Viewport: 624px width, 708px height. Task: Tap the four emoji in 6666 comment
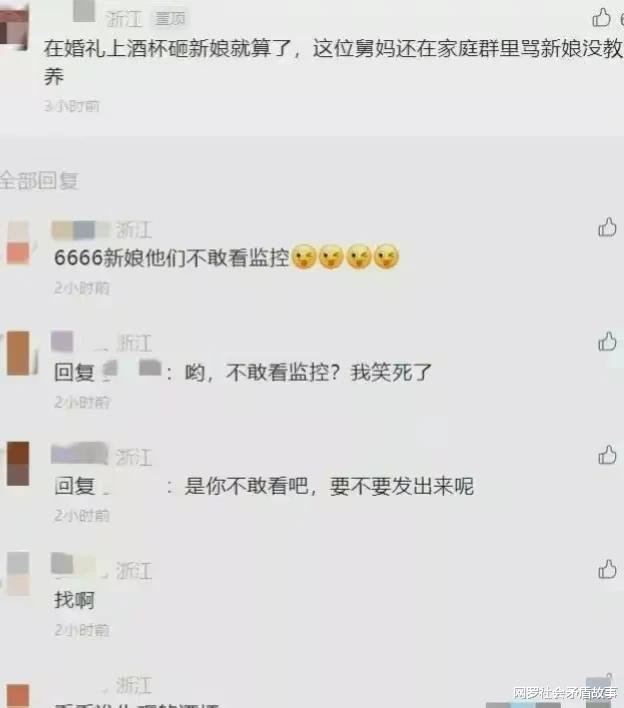[x=345, y=257]
